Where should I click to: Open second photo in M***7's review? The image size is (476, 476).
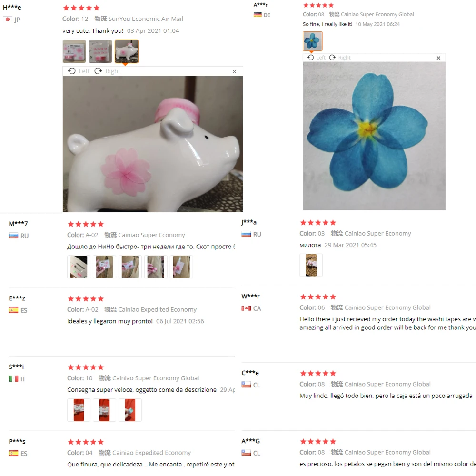point(104,267)
